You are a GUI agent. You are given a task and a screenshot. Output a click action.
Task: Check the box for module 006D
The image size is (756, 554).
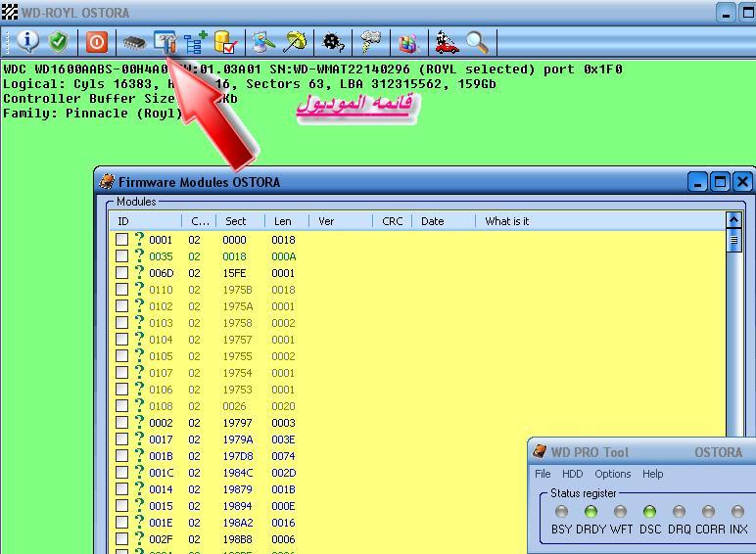click(x=122, y=273)
